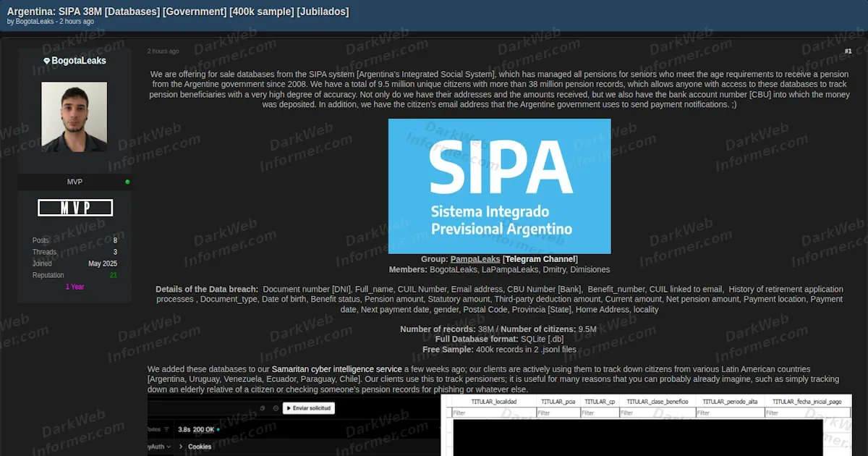Open the PampaLeaks group link
868x456 pixels.
(x=475, y=259)
